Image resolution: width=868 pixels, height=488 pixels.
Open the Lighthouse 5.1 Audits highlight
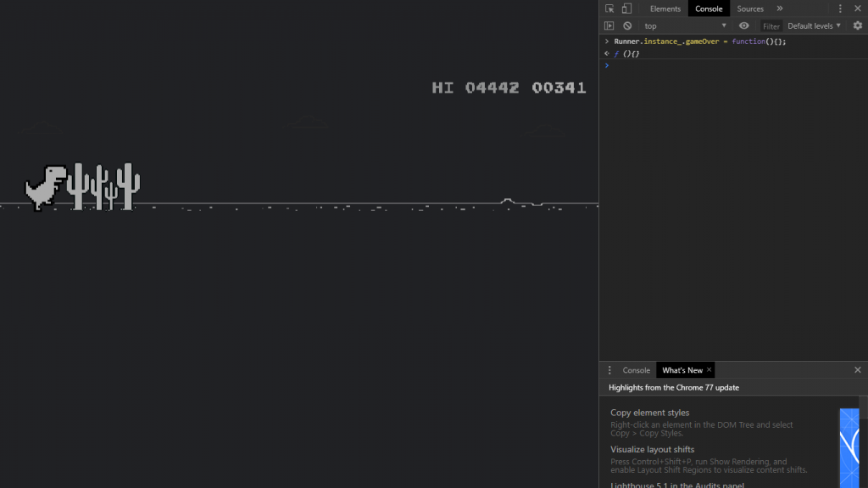[x=677, y=485]
